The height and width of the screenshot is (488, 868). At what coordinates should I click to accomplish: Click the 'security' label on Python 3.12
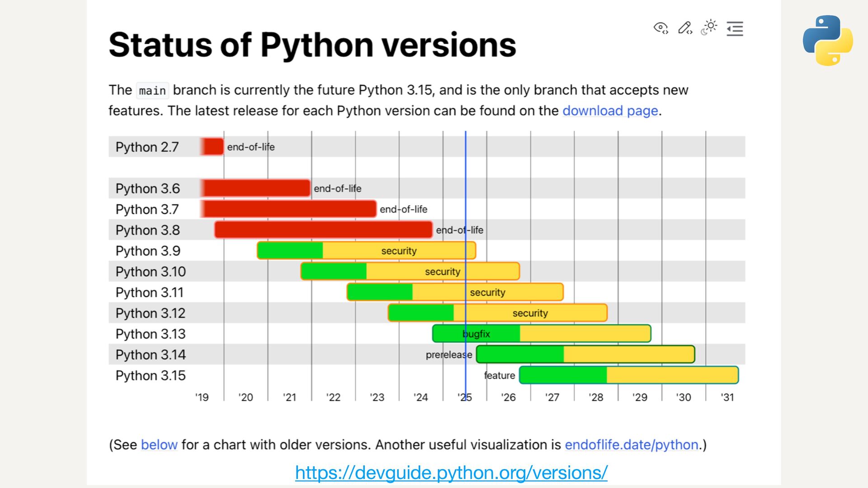[530, 313]
